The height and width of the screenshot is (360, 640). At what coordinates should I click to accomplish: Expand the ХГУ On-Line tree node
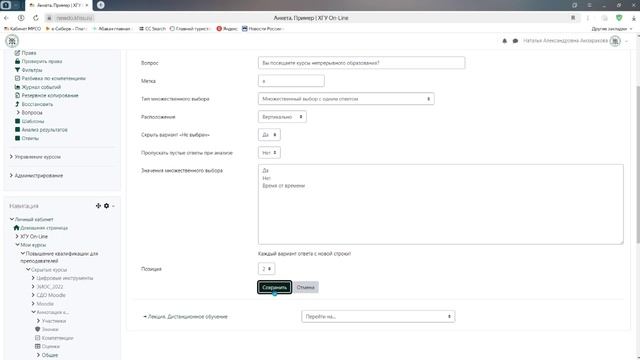tap(17, 236)
